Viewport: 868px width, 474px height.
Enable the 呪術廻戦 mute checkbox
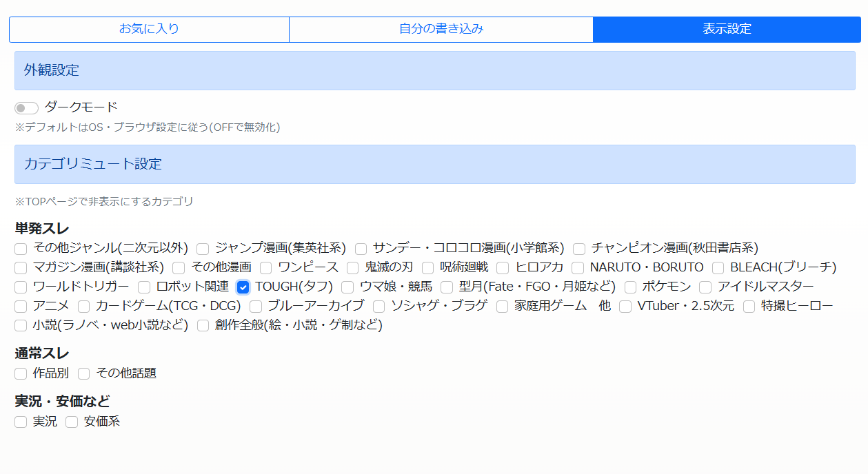(x=428, y=268)
